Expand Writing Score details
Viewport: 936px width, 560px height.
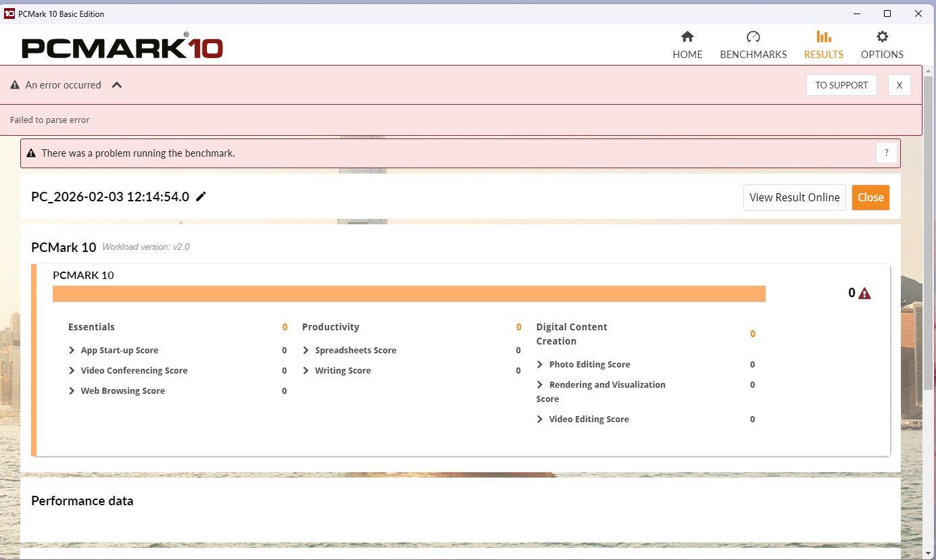(x=306, y=370)
